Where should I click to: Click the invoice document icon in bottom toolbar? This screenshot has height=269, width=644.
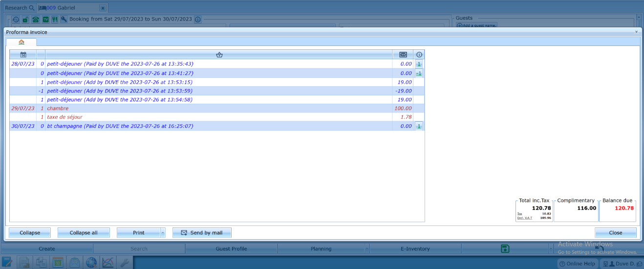point(24,263)
